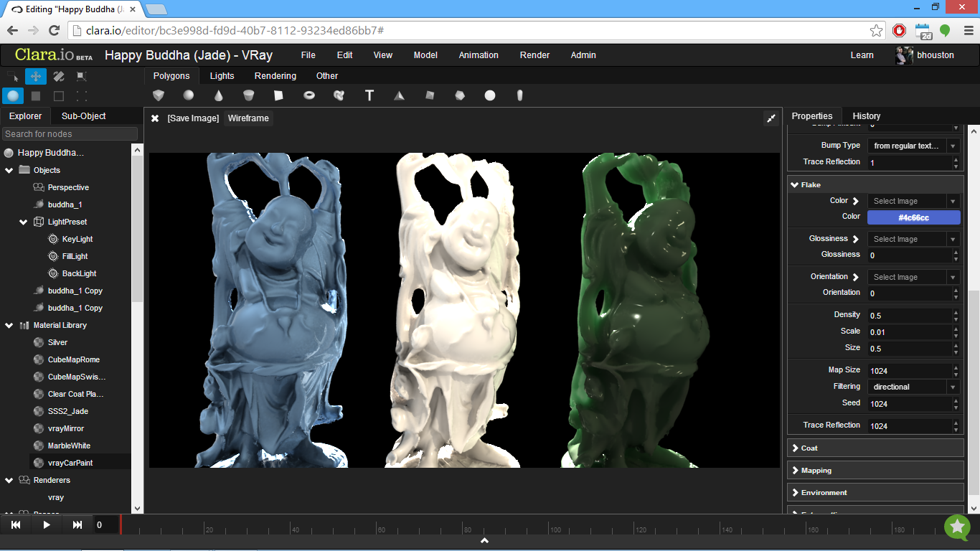The image size is (980, 551).
Task: Expand the Mapping section
Action: [x=875, y=471]
